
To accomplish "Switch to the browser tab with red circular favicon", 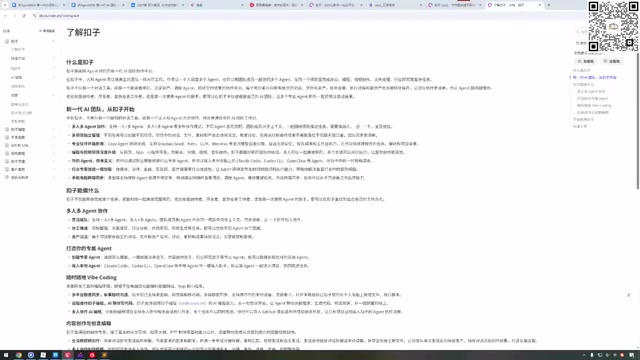I will (276, 5).
